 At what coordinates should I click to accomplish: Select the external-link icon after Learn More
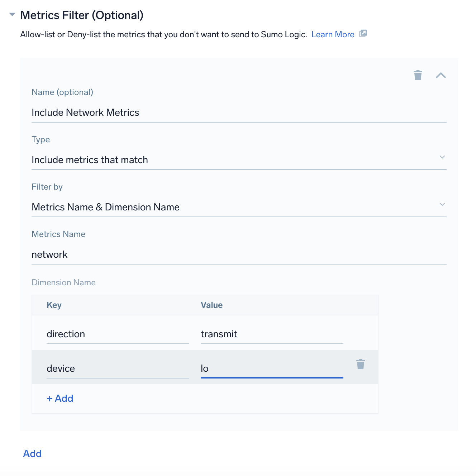click(x=363, y=34)
